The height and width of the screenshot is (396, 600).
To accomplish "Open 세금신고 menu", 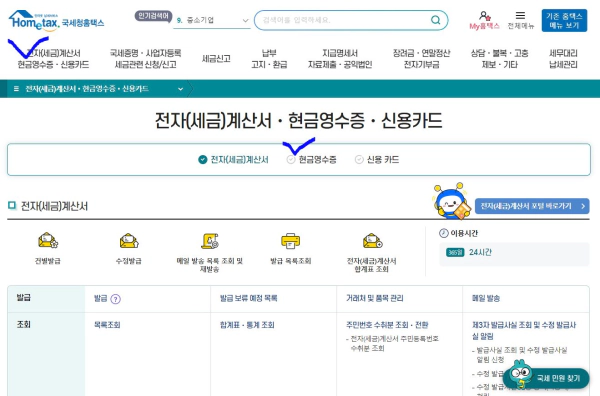I will tap(216, 59).
